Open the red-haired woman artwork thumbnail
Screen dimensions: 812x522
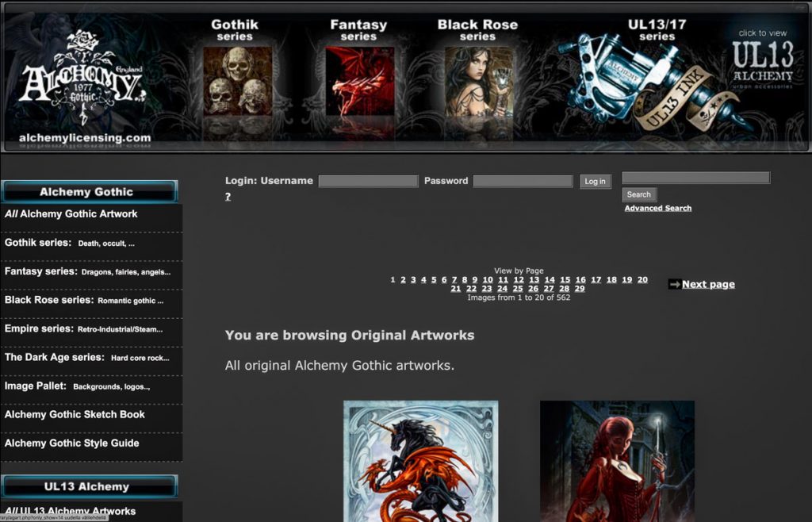[617, 461]
